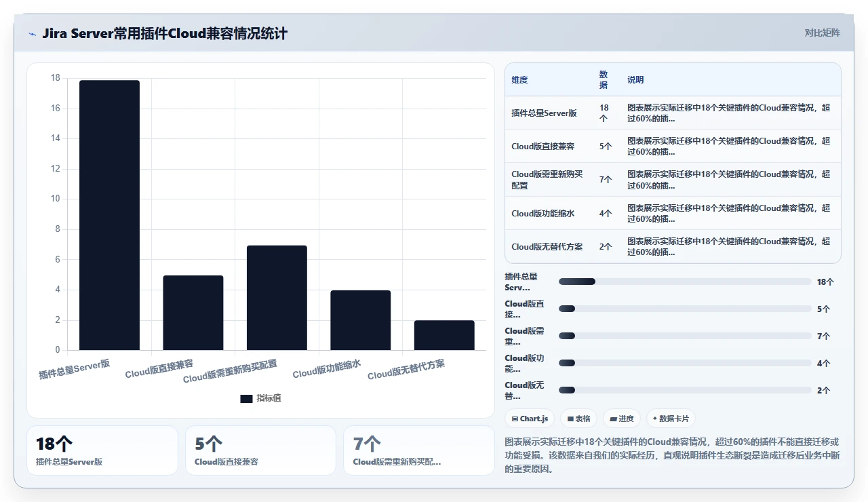868x502 pixels.
Task: Click the 7个 progress bar for Cloud版需重
Action: (685, 336)
